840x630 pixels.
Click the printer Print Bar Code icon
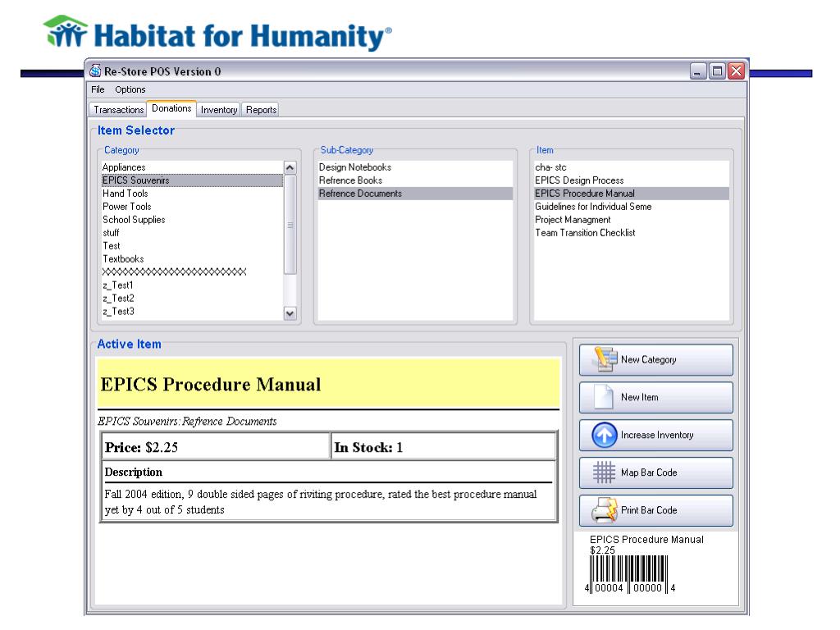coord(605,510)
